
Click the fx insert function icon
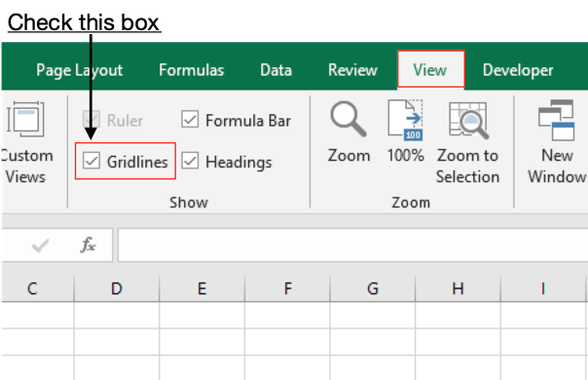[x=89, y=245]
